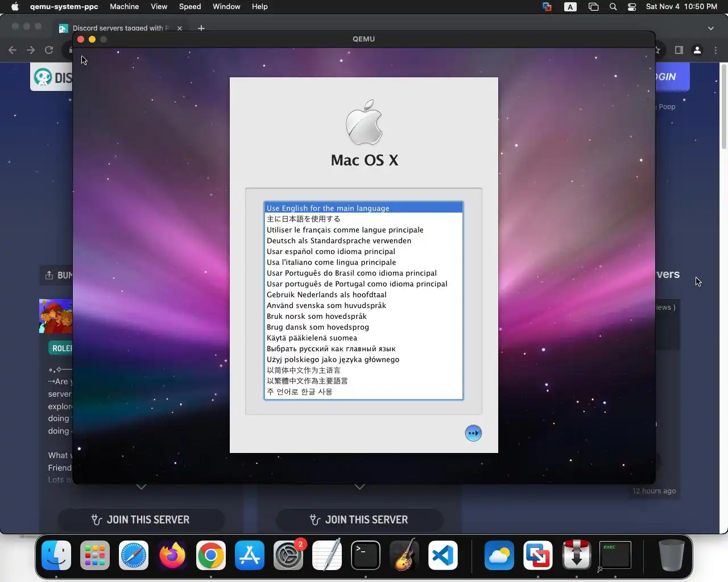Open Finder from the Dock
This screenshot has width=728, height=582.
(56, 555)
